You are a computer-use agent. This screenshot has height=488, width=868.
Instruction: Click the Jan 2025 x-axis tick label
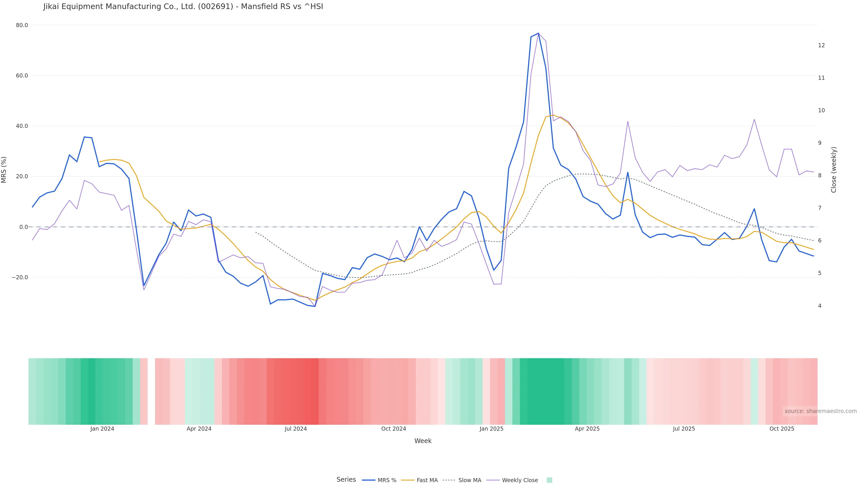[x=491, y=429]
